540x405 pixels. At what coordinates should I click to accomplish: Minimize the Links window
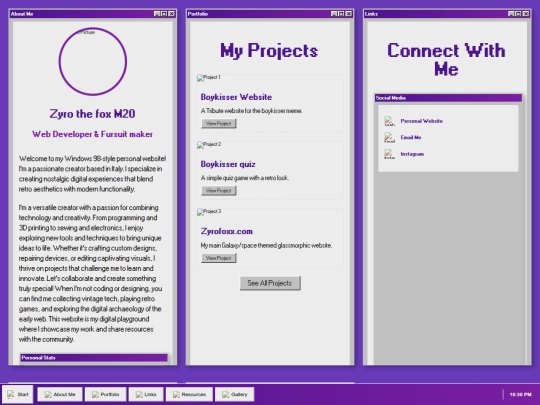pos(511,14)
